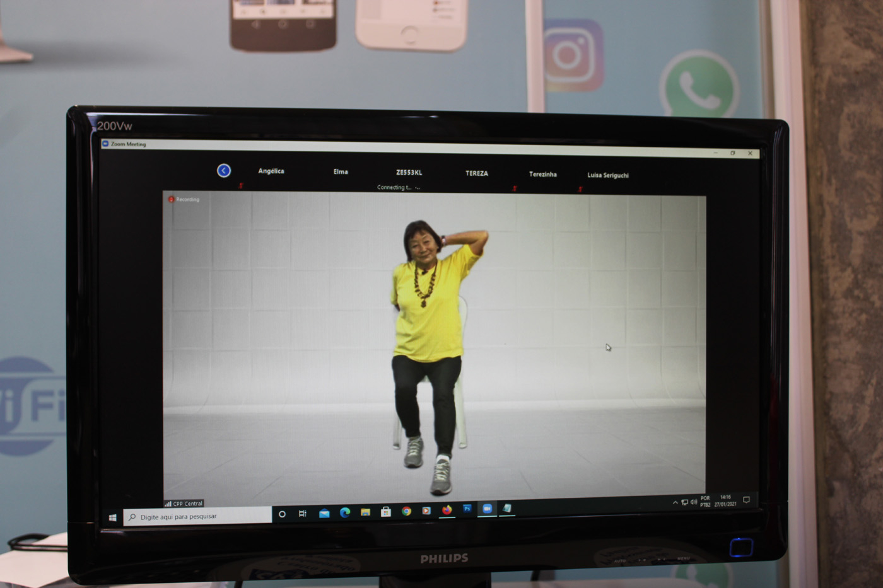Expand the hidden system tray icons
This screenshot has width=883, height=588.
point(675,503)
